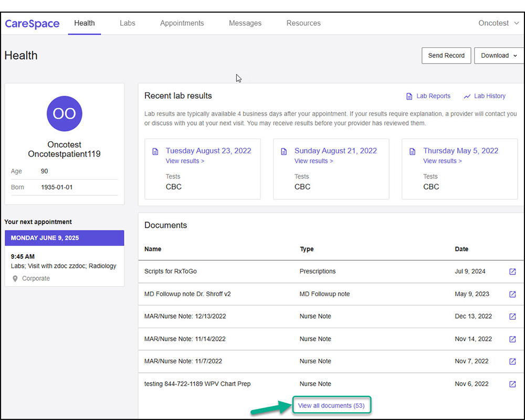Open the Resources section
The height and width of the screenshot is (420, 525).
(303, 23)
